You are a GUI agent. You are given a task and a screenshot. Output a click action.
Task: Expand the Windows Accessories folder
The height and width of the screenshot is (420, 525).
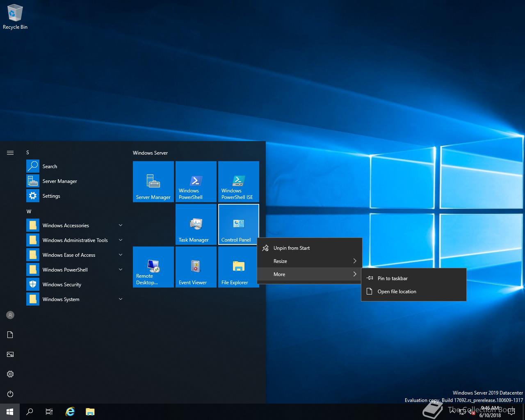75,226
